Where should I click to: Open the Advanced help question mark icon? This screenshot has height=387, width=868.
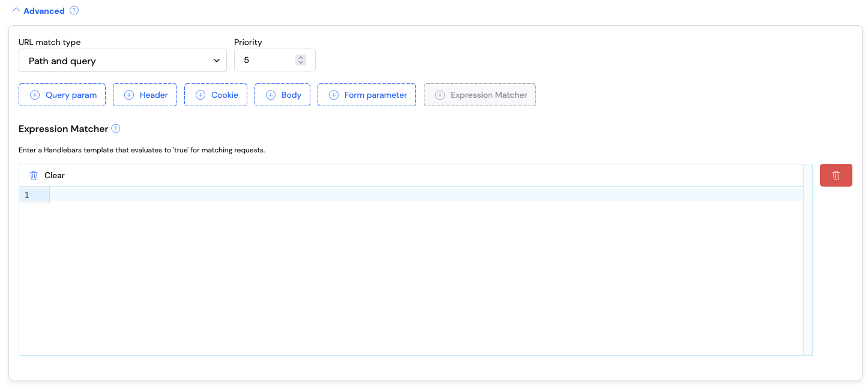coord(74,10)
